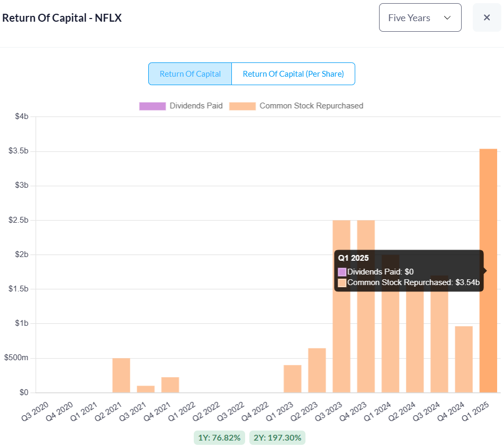The height and width of the screenshot is (448, 504).
Task: Click the Q4 2022 axis label
Action: coord(255,412)
